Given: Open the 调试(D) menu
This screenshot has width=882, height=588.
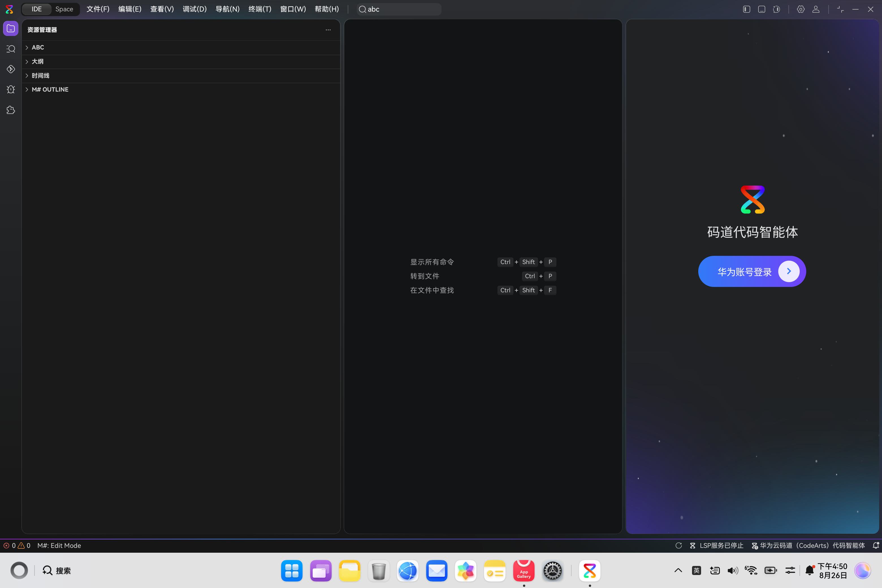Looking at the screenshot, I should point(194,9).
